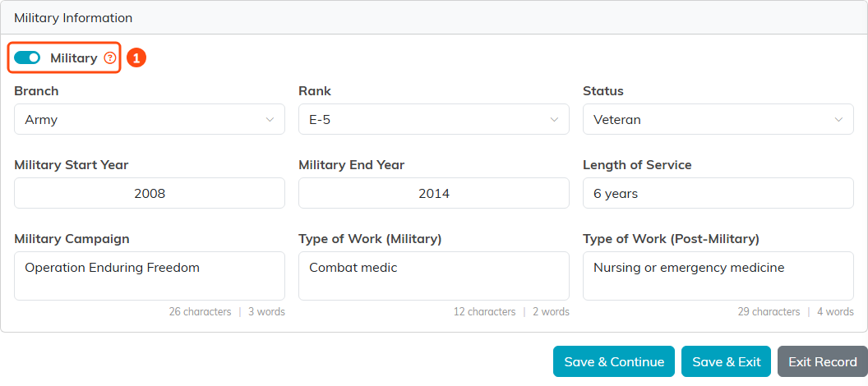Click the Military End Year field
Viewport: 868px width, 386px height.
(x=433, y=193)
